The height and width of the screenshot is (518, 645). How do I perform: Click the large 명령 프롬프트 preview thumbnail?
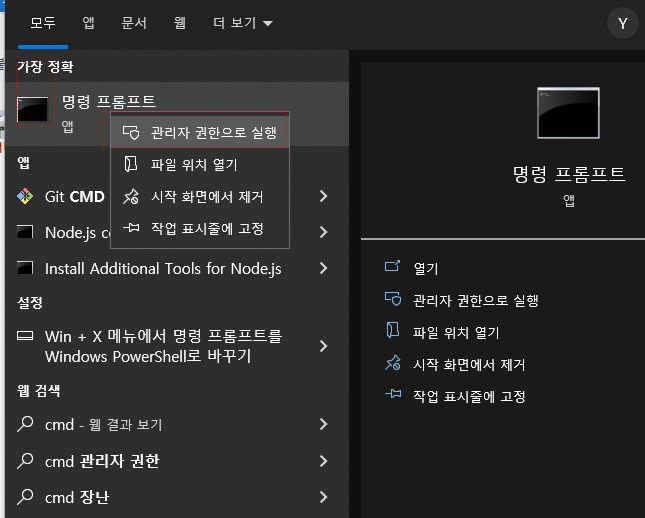pos(568,113)
